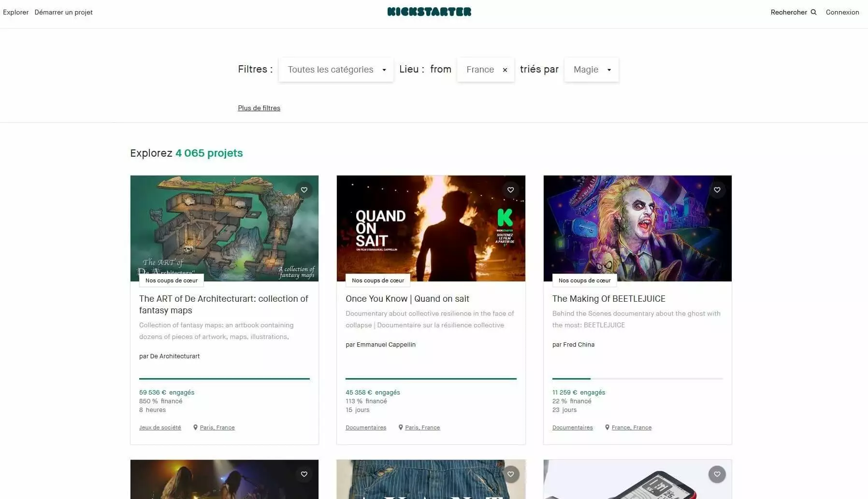The image size is (868, 499).
Task: Expand the sort arrow beside Magie
Action: 608,70
